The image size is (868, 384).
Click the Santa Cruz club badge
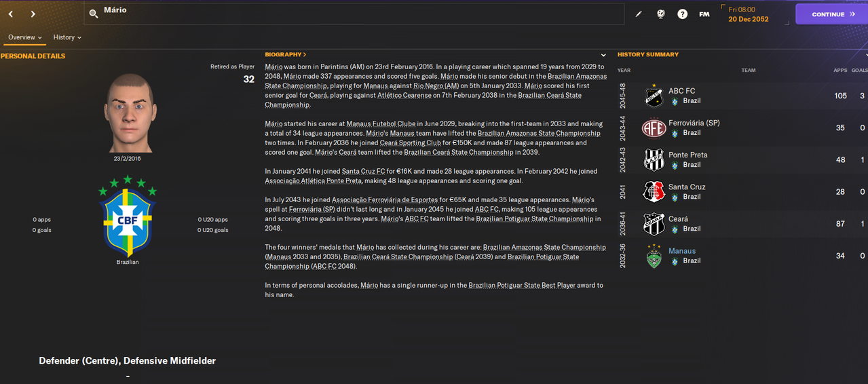click(654, 191)
